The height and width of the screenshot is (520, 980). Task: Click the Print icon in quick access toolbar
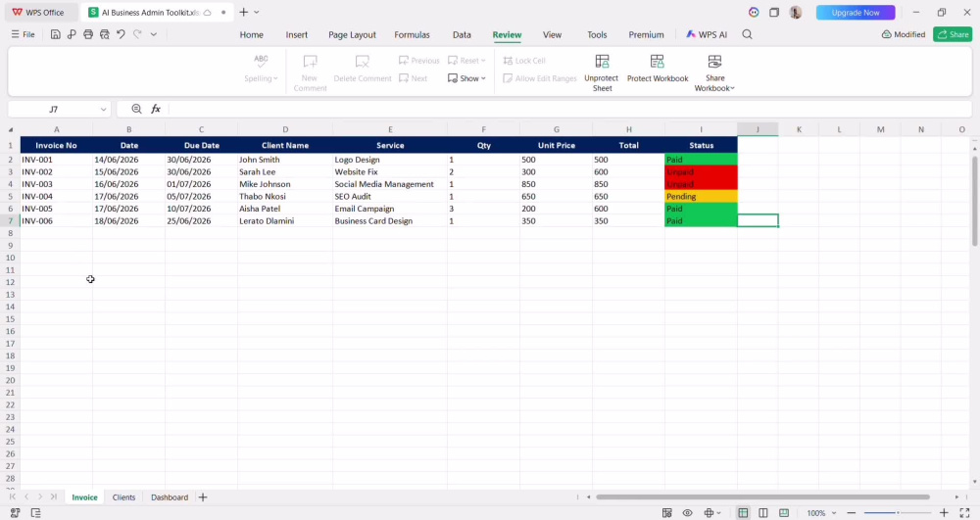point(88,34)
